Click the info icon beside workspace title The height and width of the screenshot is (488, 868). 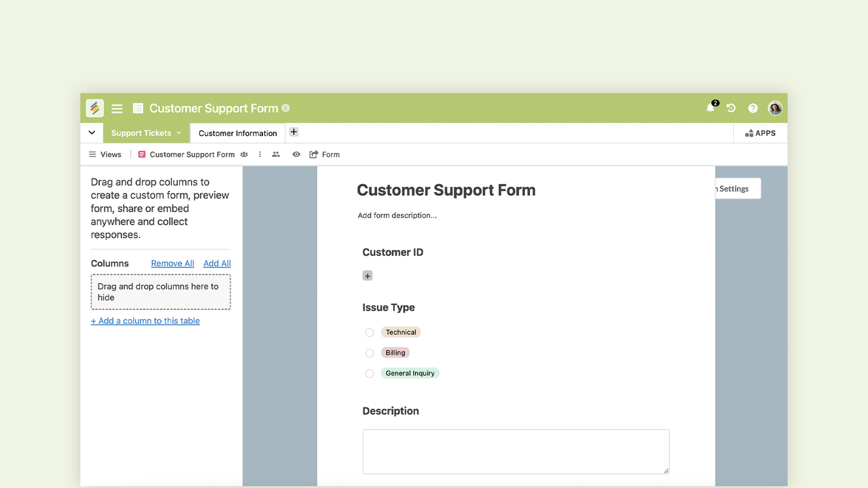[286, 108]
